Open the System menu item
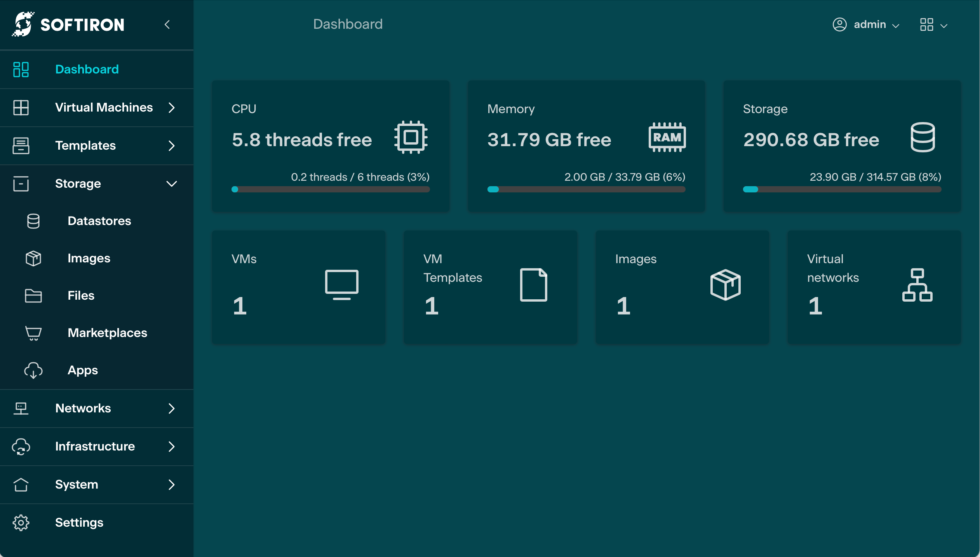 (77, 484)
